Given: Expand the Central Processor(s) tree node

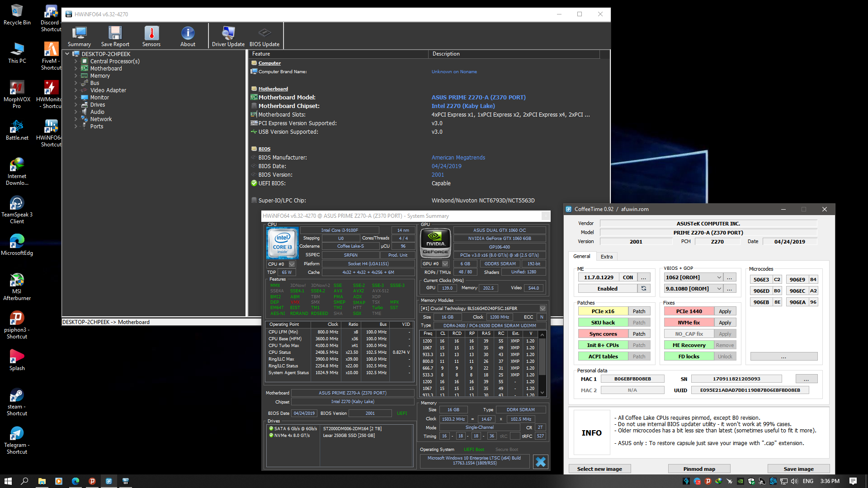Looking at the screenshot, I should 75,61.
